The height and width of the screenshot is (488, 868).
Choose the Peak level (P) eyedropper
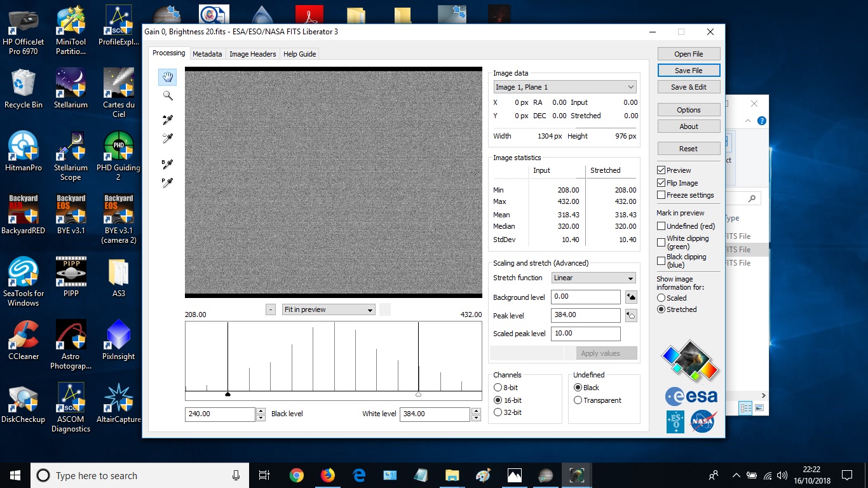point(168,182)
